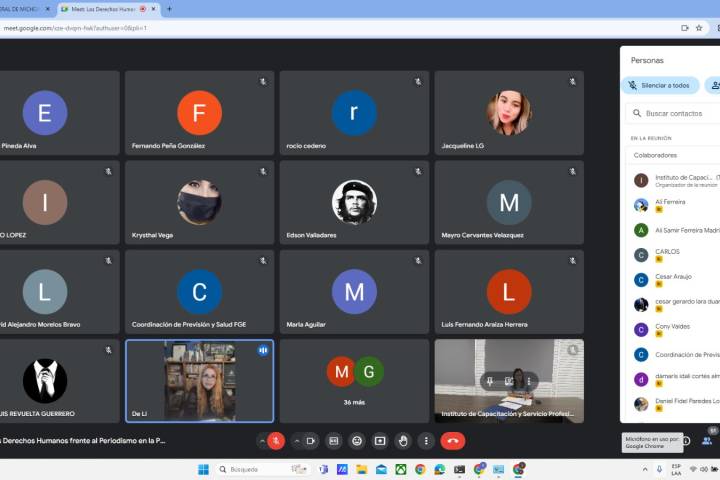Select the De Li video tile
This screenshot has height=480, width=720.
[199, 381]
